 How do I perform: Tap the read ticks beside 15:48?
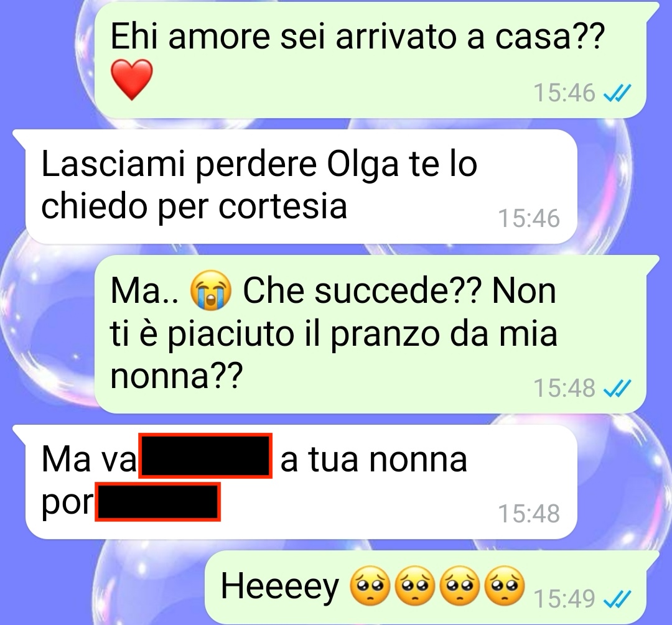point(617,389)
